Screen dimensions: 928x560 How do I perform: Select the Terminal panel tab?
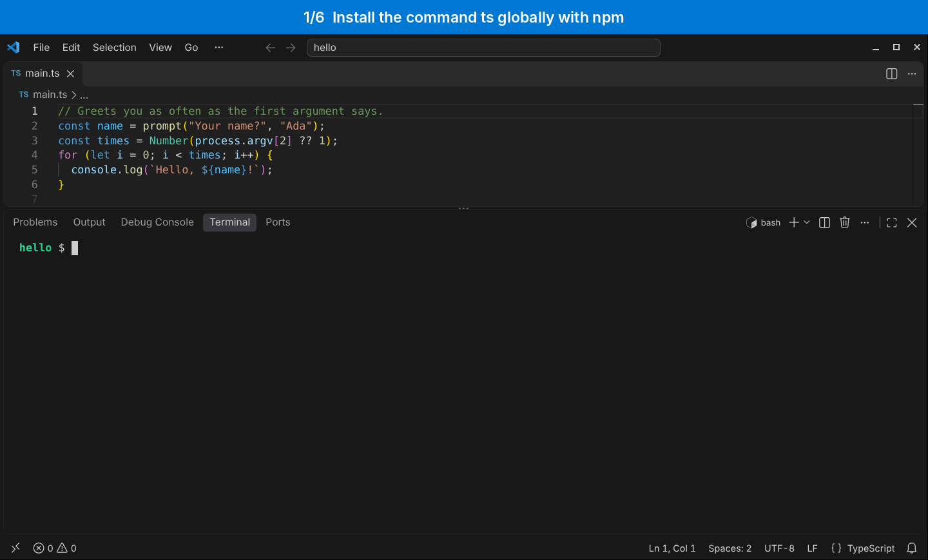click(229, 222)
